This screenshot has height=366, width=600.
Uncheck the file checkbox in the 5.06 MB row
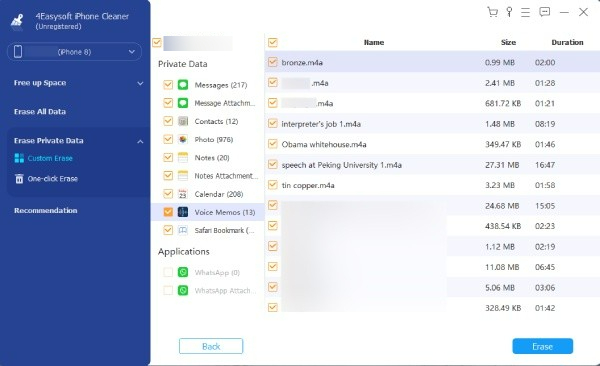272,287
